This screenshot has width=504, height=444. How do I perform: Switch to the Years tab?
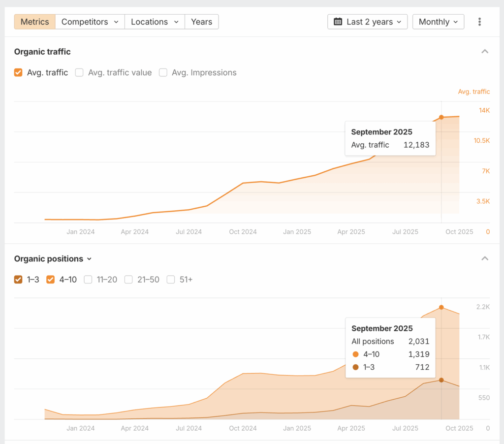pyautogui.click(x=201, y=22)
